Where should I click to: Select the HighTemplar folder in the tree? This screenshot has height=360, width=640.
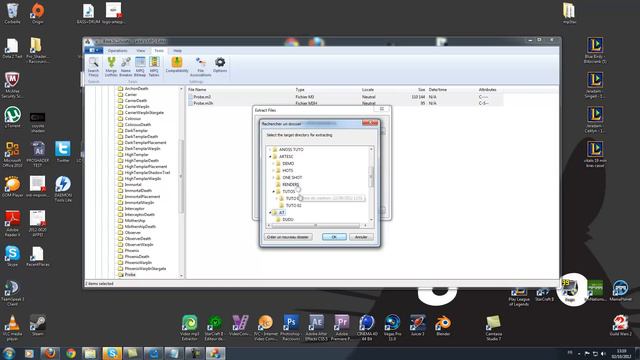pyautogui.click(x=137, y=155)
